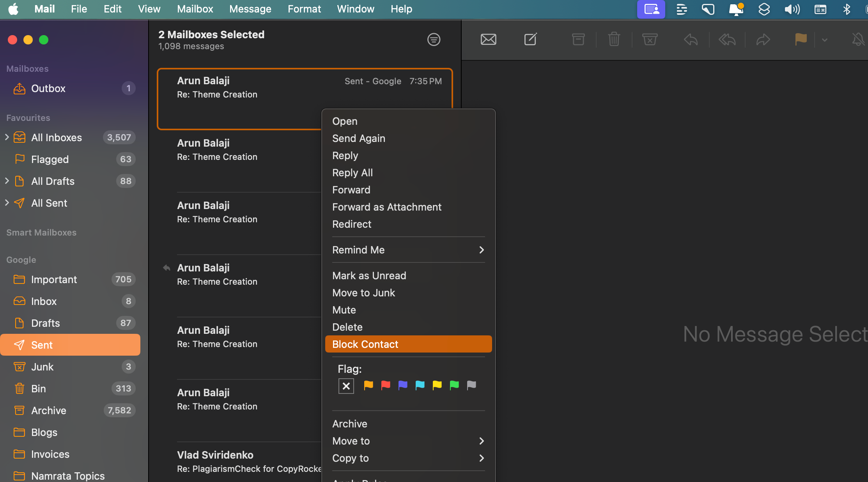Expand the Remind Me submenu
The height and width of the screenshot is (482, 868).
(x=409, y=249)
